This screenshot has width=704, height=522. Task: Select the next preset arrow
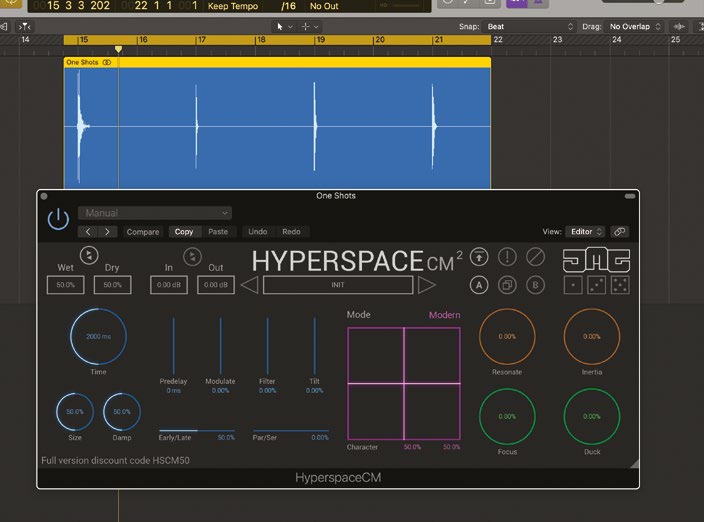click(x=427, y=285)
